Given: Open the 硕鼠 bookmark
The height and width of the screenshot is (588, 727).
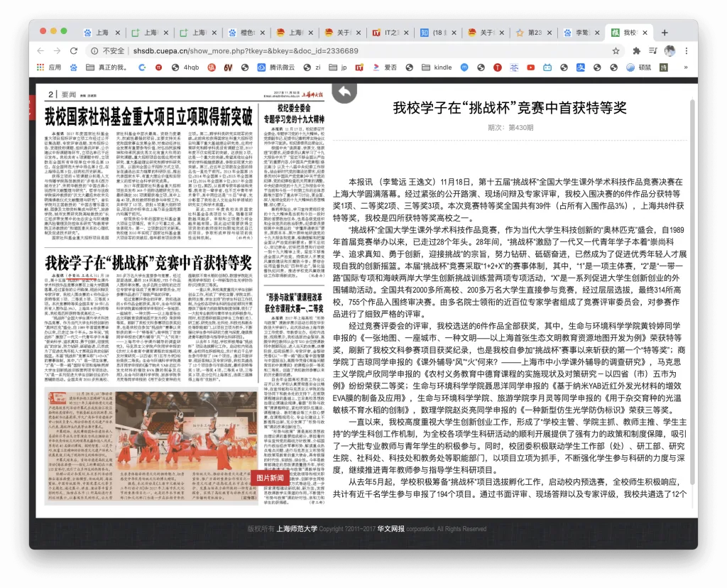Looking at the screenshot, I should [x=639, y=67].
